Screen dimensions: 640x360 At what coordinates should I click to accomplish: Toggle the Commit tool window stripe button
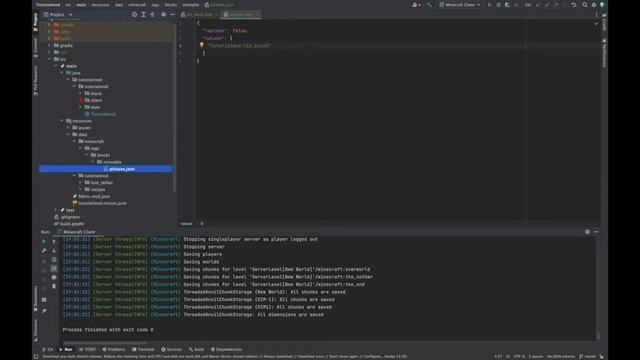point(36,48)
